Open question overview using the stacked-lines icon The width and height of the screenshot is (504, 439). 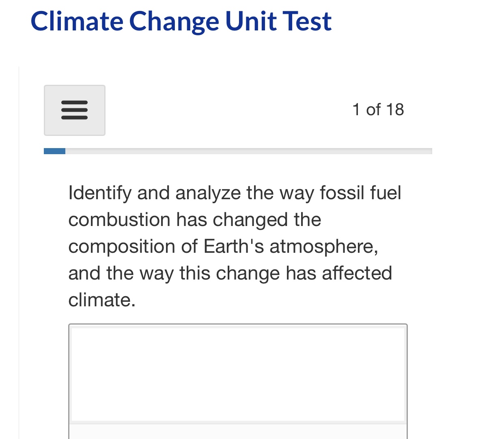(x=75, y=110)
